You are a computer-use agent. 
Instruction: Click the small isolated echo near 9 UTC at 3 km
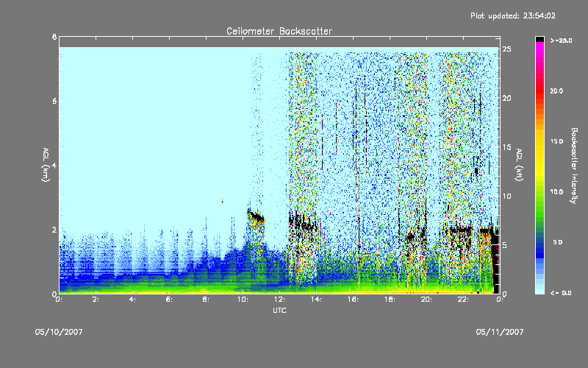tap(223, 199)
